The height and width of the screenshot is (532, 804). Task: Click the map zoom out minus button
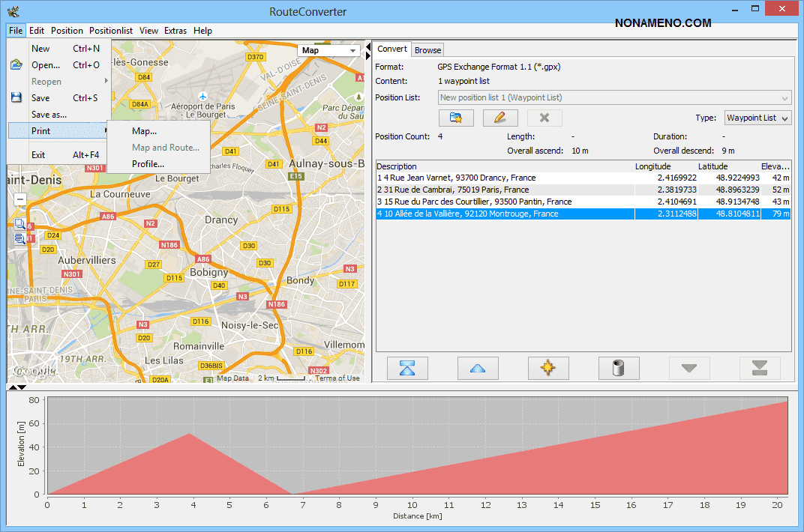pyautogui.click(x=20, y=199)
